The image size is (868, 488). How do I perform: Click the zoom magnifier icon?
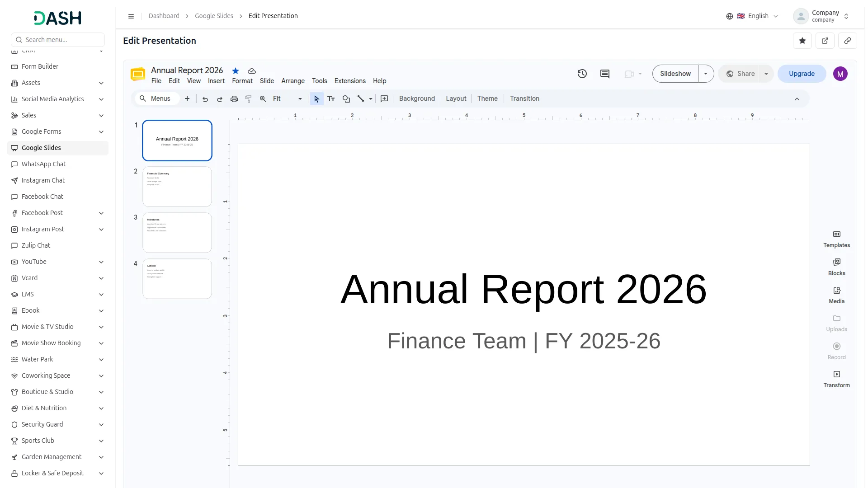[x=263, y=99]
